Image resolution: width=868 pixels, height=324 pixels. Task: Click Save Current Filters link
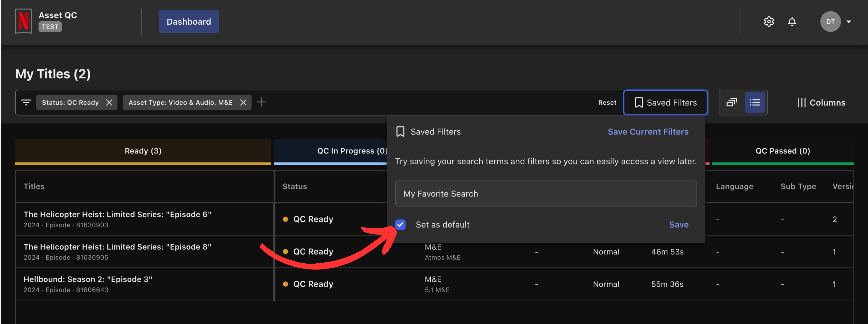click(648, 132)
